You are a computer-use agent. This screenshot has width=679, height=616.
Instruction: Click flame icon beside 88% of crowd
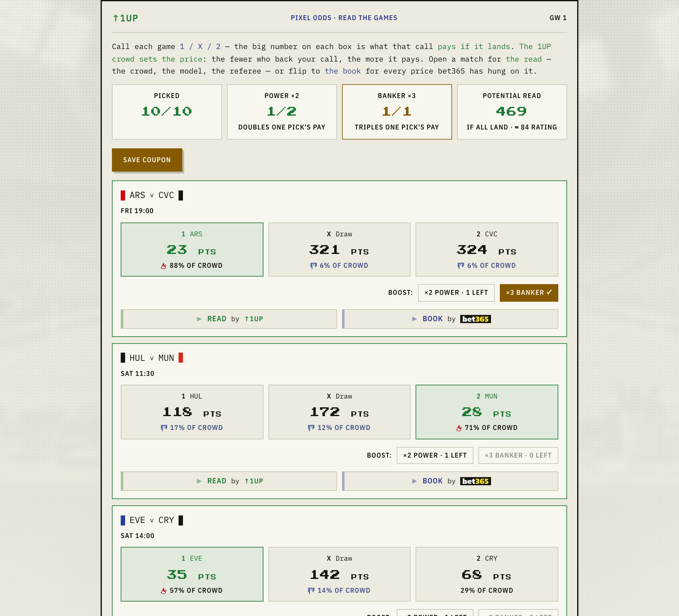164,266
